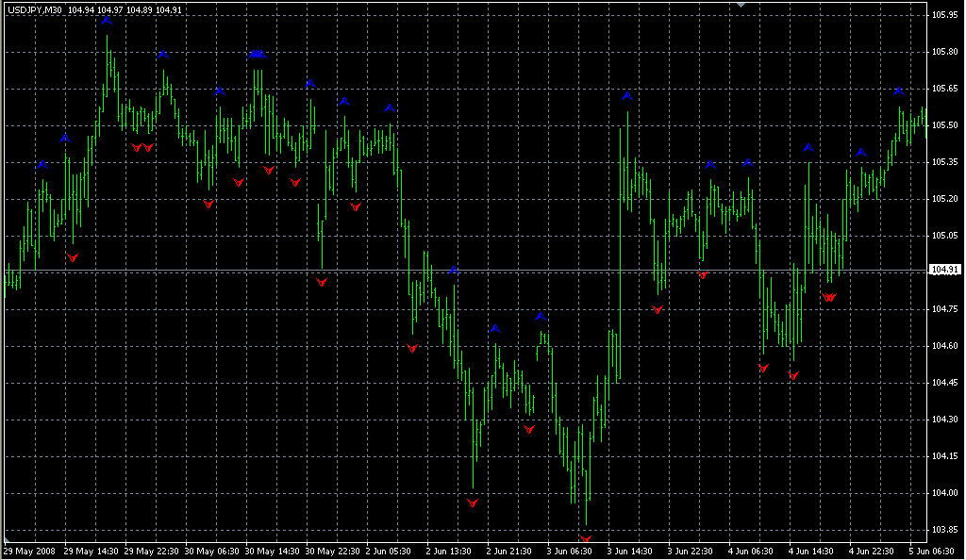Click the USDJPY,M30 chart title text

pyautogui.click(x=34, y=10)
